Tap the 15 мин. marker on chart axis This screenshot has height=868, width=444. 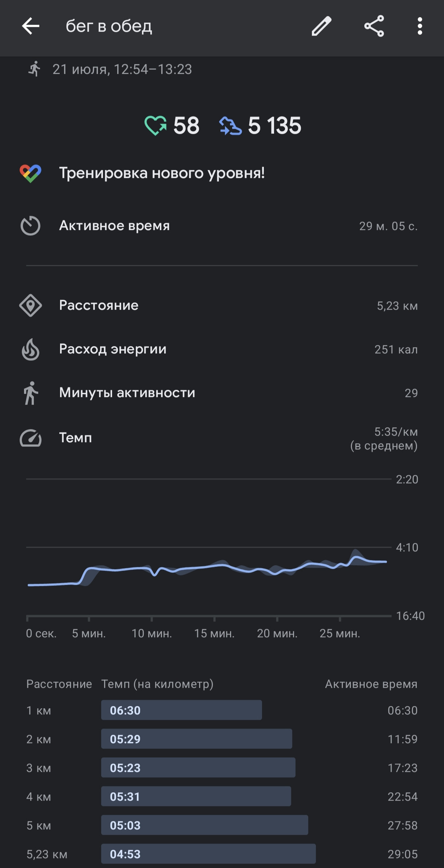pyautogui.click(x=214, y=634)
